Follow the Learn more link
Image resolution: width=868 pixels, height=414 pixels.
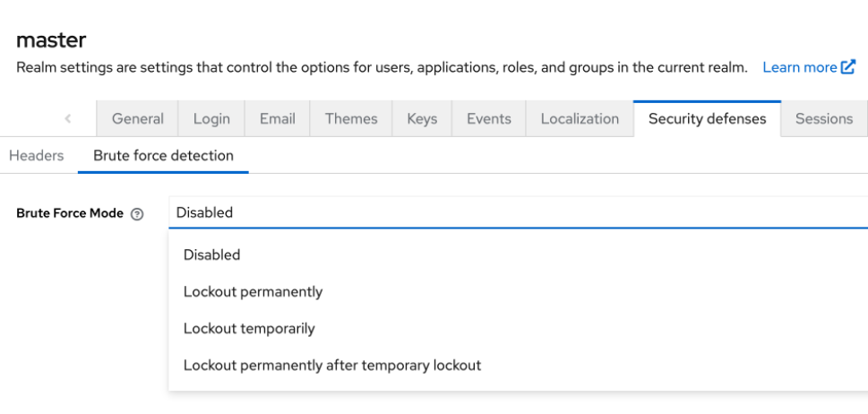click(799, 67)
